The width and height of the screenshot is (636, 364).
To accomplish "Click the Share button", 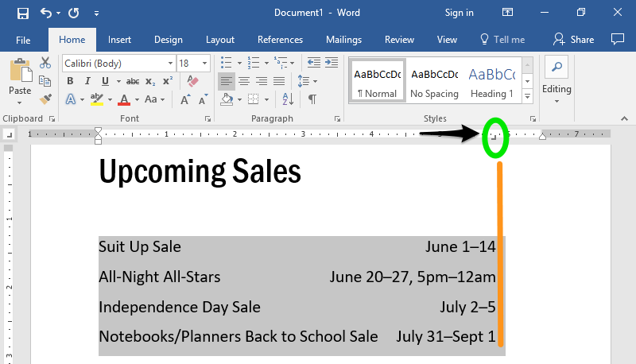I will pos(574,40).
